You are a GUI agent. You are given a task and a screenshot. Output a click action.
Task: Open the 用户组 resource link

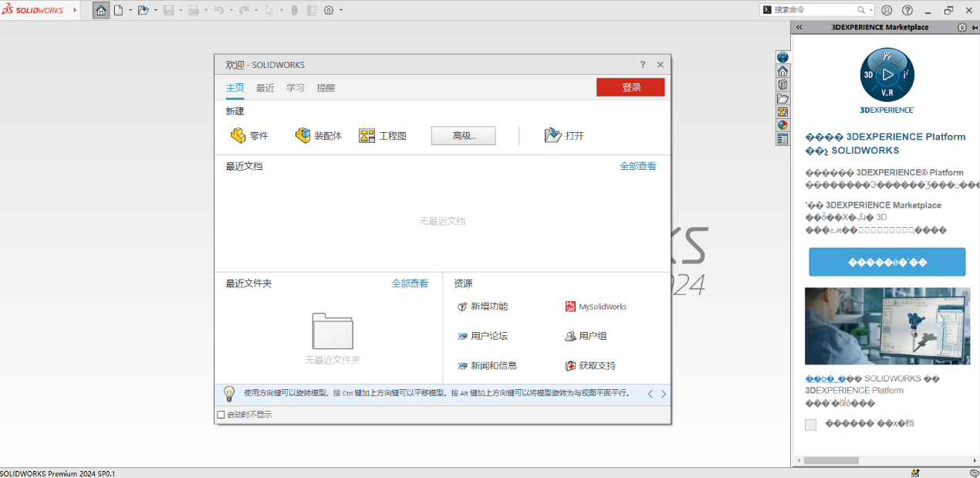pos(586,336)
